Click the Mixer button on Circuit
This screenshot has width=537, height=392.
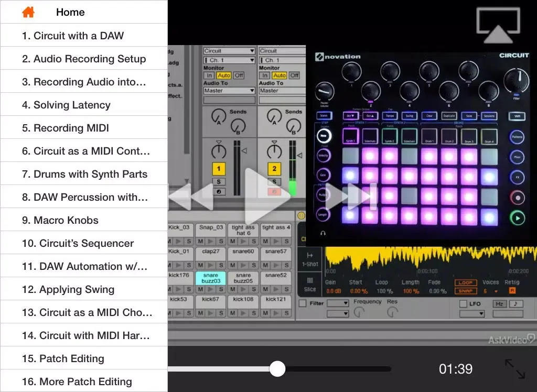pos(517,157)
